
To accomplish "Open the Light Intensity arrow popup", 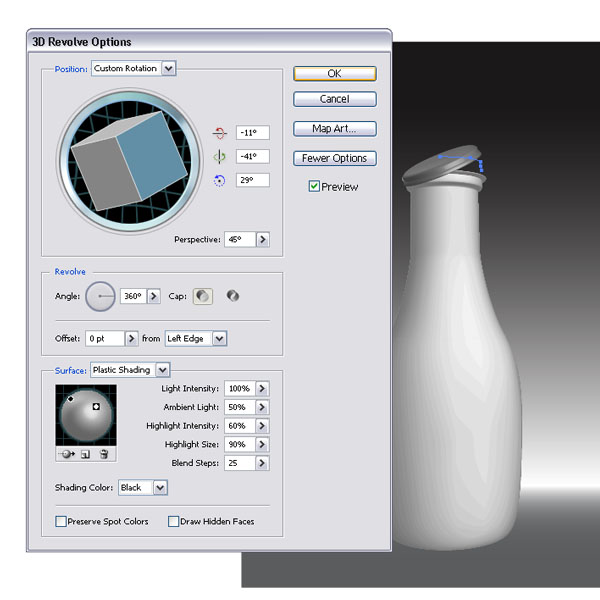I will pyautogui.click(x=262, y=388).
